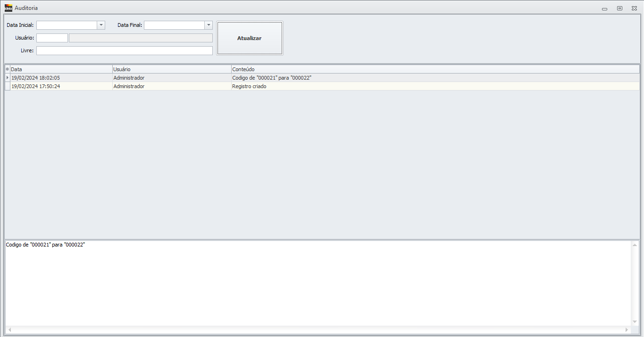Click the Auditoria app icon in title bar
The height and width of the screenshot is (337, 644).
pos(8,8)
